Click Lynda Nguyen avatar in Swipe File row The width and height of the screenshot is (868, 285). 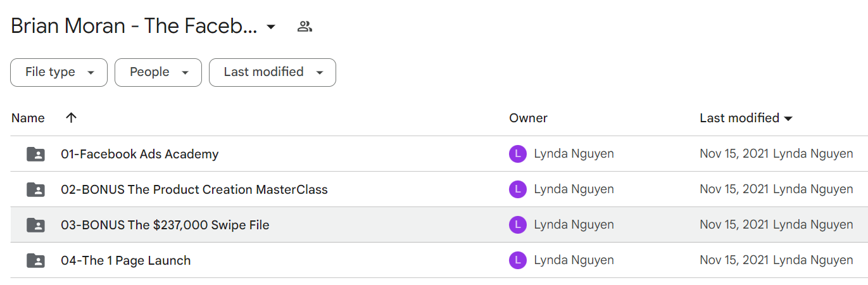(518, 225)
